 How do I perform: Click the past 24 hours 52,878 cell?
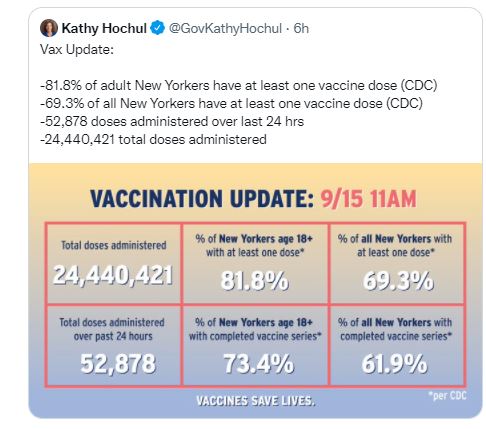click(113, 345)
